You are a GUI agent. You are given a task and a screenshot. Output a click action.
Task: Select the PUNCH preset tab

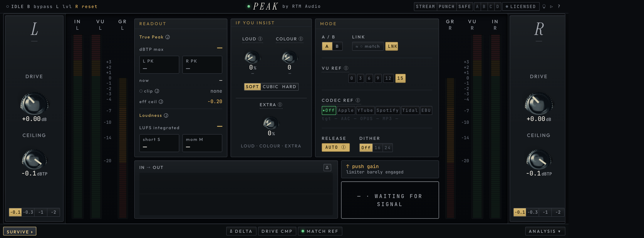[x=446, y=7]
